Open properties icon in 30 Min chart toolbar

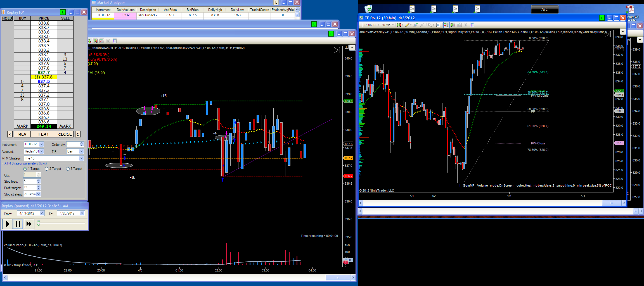(x=472, y=25)
